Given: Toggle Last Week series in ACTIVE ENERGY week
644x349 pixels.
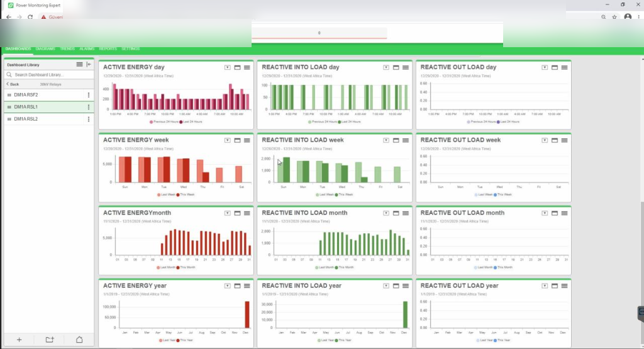Looking at the screenshot, I should pos(166,194).
